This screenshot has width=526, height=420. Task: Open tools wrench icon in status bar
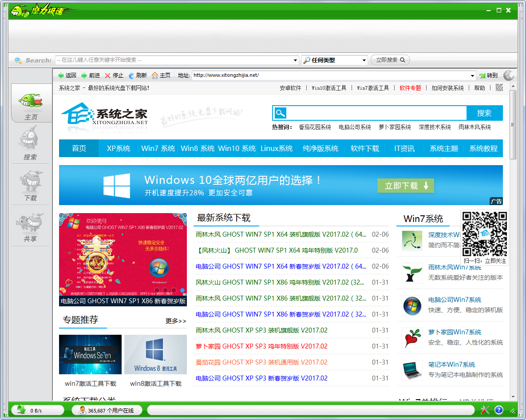[x=485, y=410]
